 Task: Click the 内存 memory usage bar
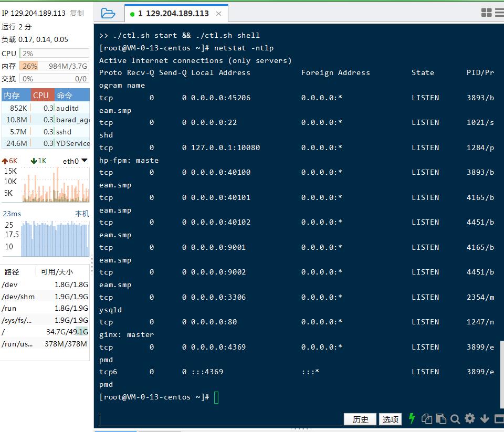point(54,66)
